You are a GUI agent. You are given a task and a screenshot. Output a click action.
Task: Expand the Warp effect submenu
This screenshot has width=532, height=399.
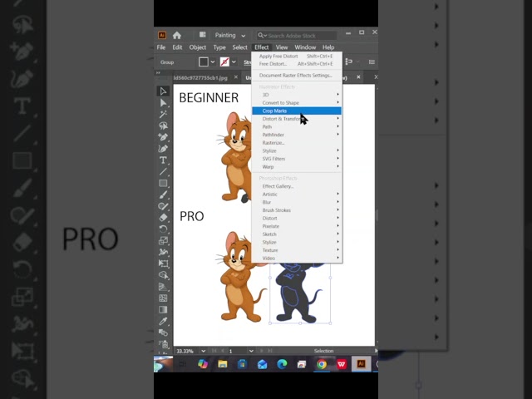297,166
